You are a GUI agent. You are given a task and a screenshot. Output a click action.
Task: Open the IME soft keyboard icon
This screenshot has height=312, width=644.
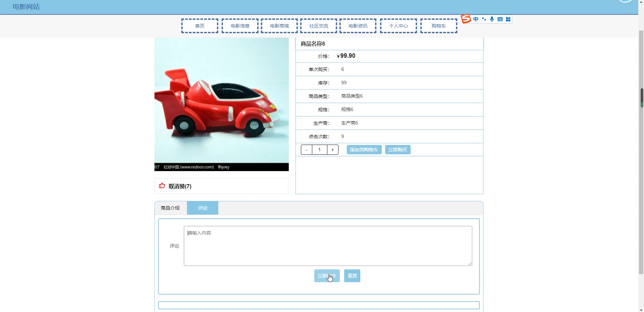[x=500, y=19]
